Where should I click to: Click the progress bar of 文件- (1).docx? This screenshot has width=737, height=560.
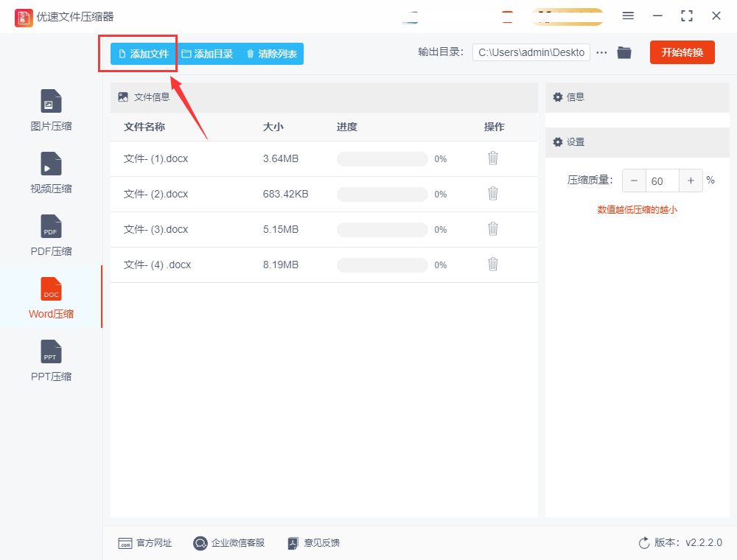[382, 159]
